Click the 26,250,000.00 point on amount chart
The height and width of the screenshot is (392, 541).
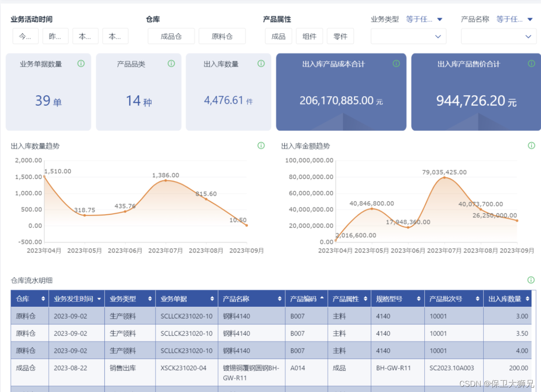point(517,220)
